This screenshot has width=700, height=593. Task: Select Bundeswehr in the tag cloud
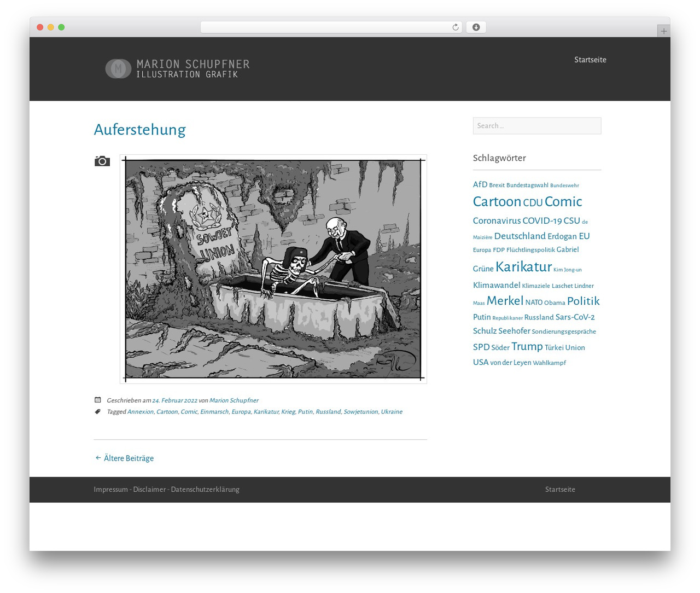pyautogui.click(x=564, y=185)
